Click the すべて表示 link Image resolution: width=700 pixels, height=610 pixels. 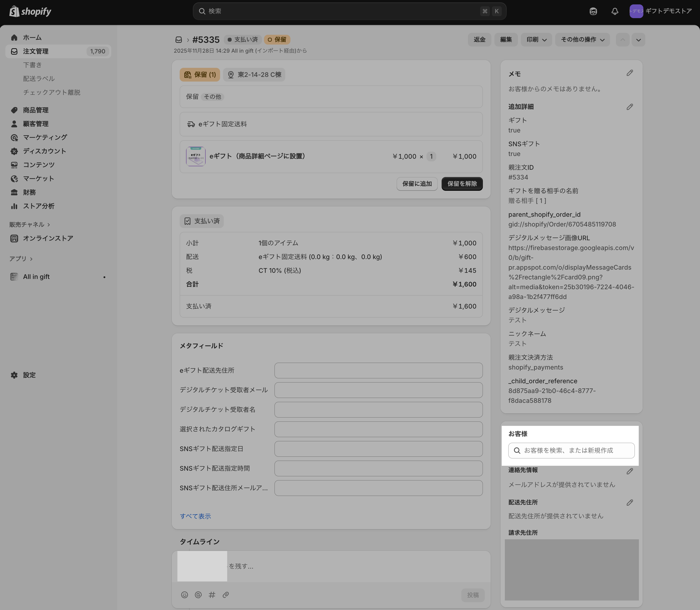(195, 516)
